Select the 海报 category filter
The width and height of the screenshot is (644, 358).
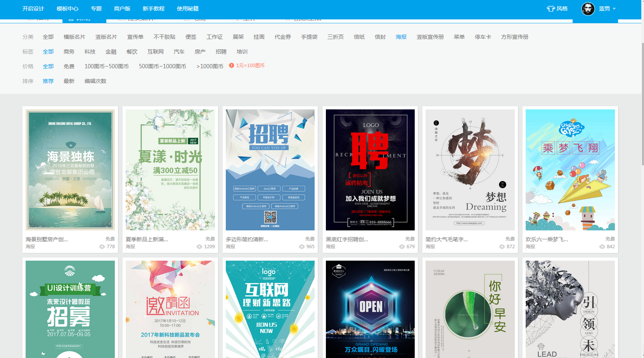pyautogui.click(x=401, y=37)
